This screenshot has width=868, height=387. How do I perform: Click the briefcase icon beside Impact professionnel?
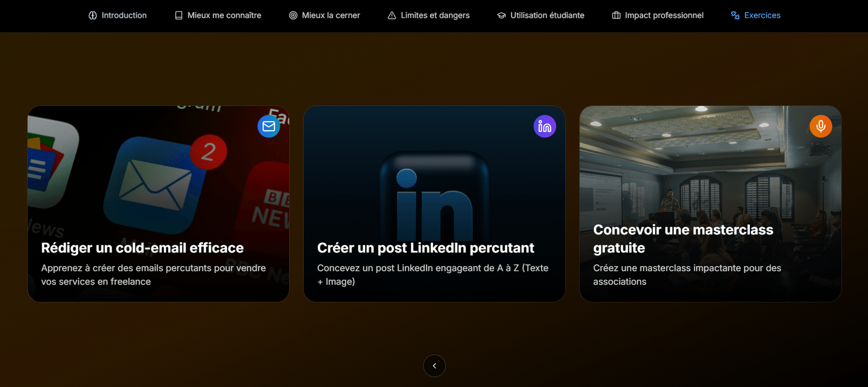click(616, 15)
